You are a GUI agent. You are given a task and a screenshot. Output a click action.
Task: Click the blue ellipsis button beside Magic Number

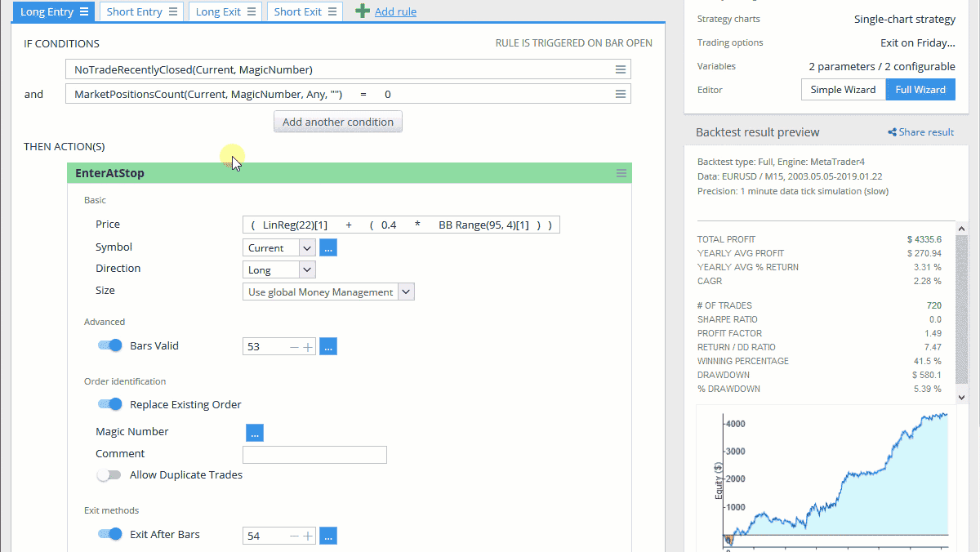tap(255, 433)
